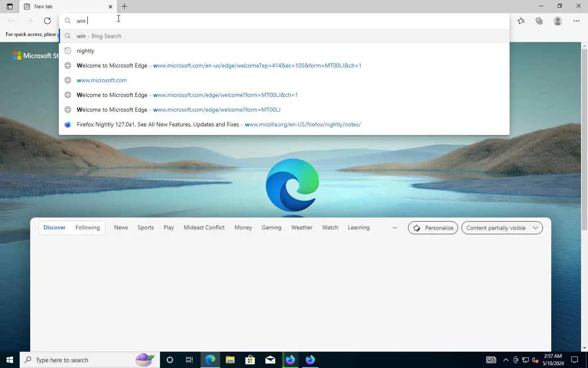
Task: Close the New tab
Action: [x=110, y=7]
